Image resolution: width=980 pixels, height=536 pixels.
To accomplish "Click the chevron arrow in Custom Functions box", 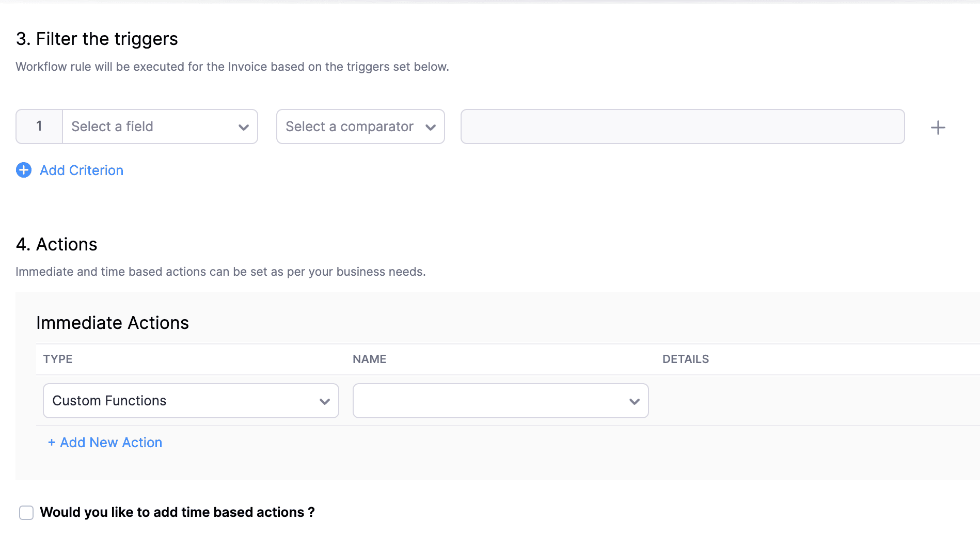I will (325, 401).
